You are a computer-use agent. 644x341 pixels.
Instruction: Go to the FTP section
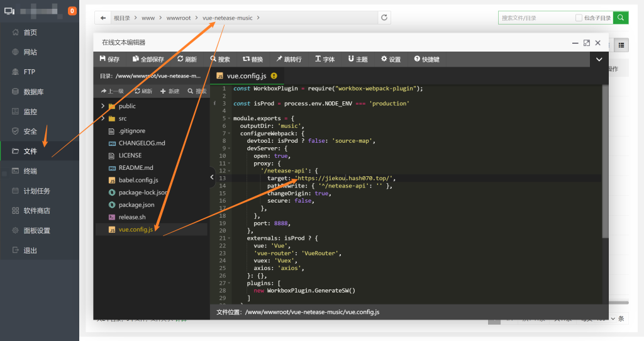[x=30, y=72]
